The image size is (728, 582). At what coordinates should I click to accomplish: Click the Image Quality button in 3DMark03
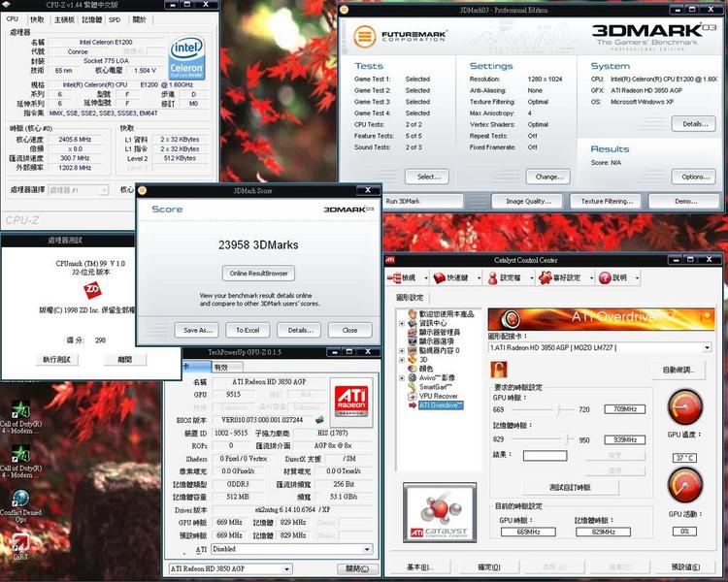tap(527, 202)
